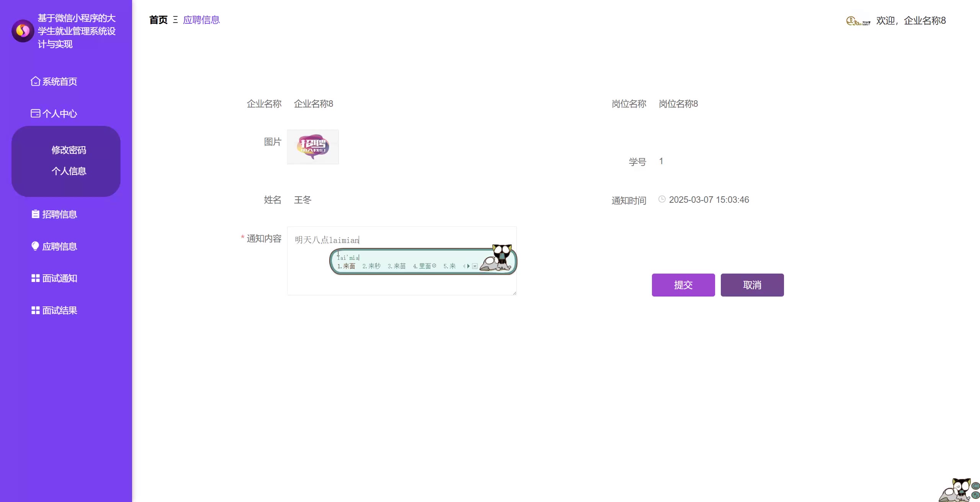Screen dimensions: 980x502
Task: Open 修改密码 in the sidebar submenu
Action: click(x=69, y=150)
